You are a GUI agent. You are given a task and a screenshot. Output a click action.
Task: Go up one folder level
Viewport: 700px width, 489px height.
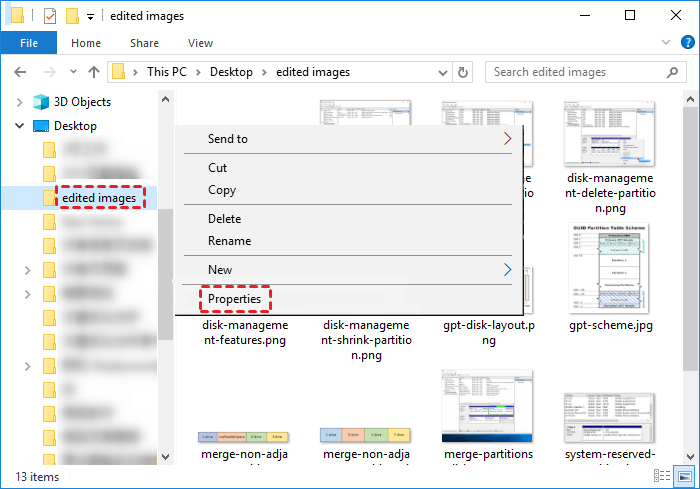point(94,72)
